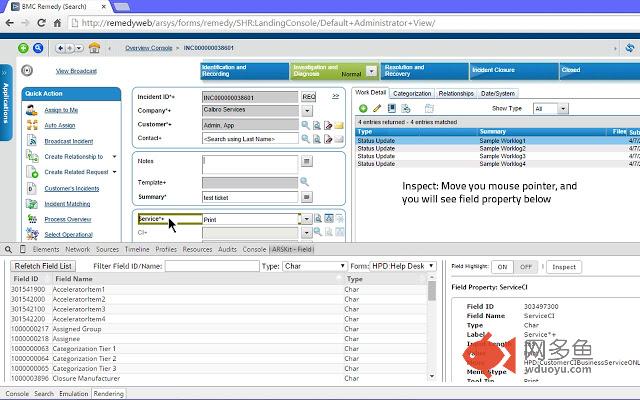
Task: Switch to the Date/System tab
Action: click(498, 93)
